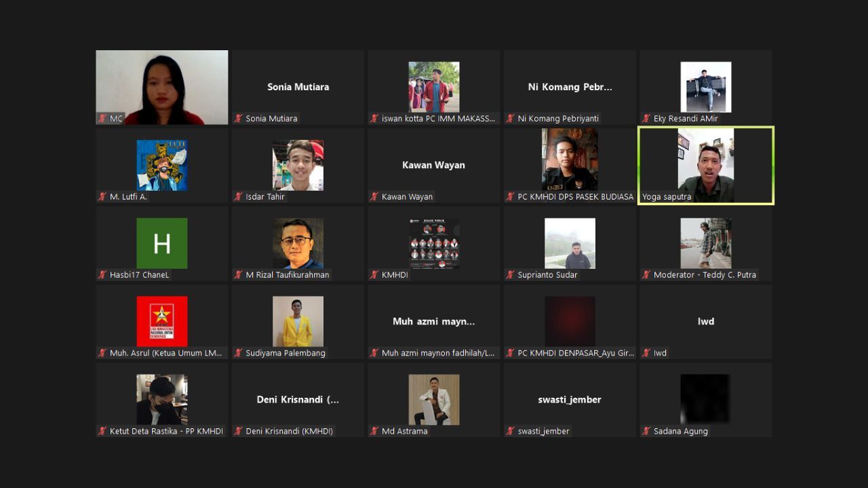Image resolution: width=868 pixels, height=488 pixels.
Task: Select the MC participant video feed
Action: tap(162, 87)
